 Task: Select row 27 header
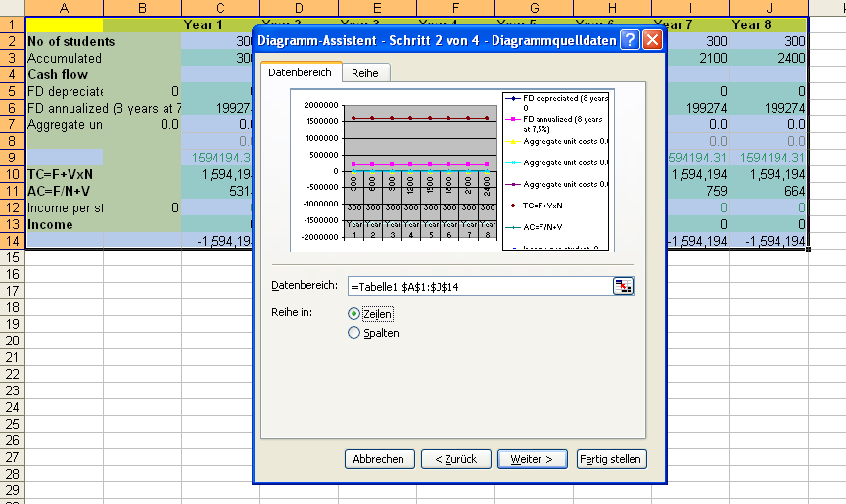tap(13, 457)
